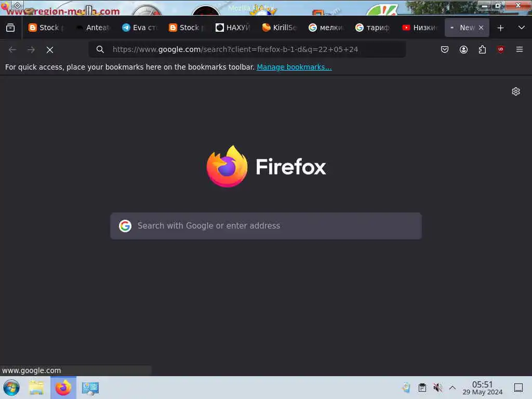This screenshot has height=399, width=532.
Task: Switch to the KirillSe tab
Action: coord(280,28)
